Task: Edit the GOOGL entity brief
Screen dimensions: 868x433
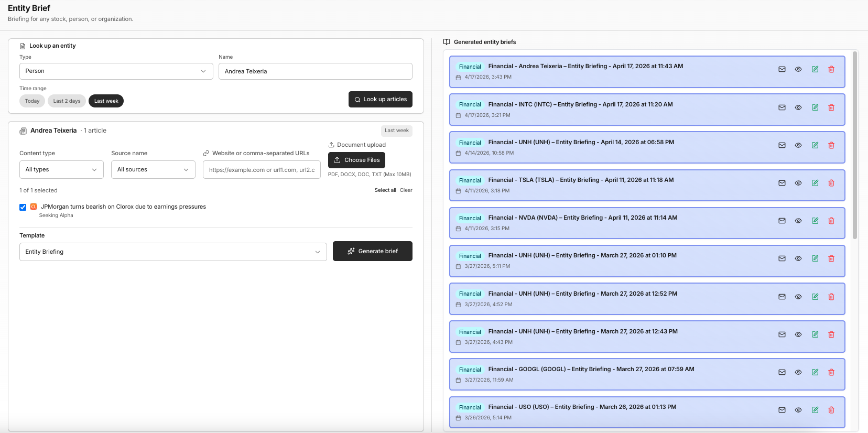Action: pos(815,372)
